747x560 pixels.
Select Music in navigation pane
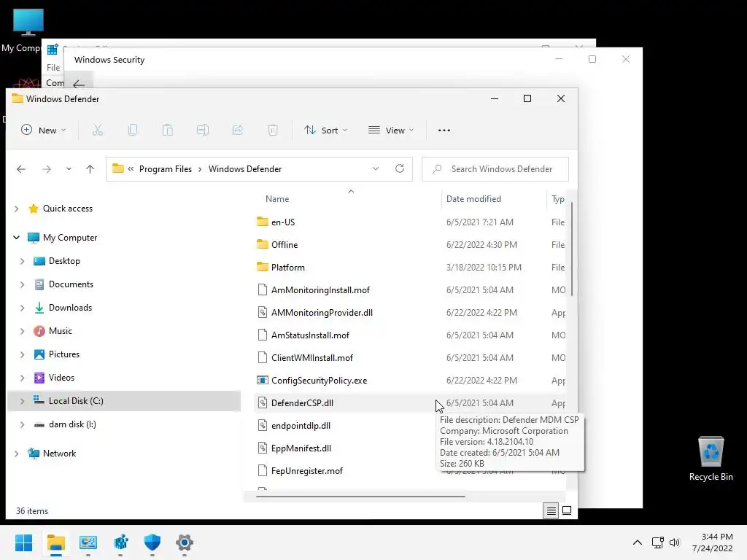pos(60,331)
